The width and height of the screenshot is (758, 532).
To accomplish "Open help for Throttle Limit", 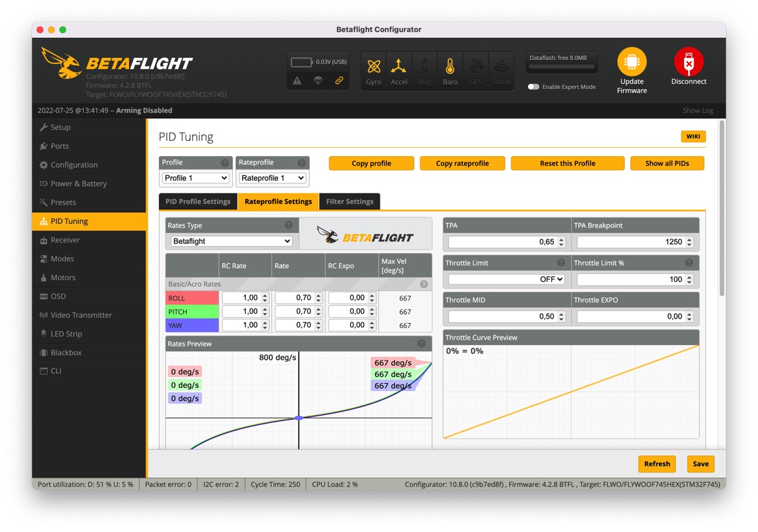I will 561,263.
